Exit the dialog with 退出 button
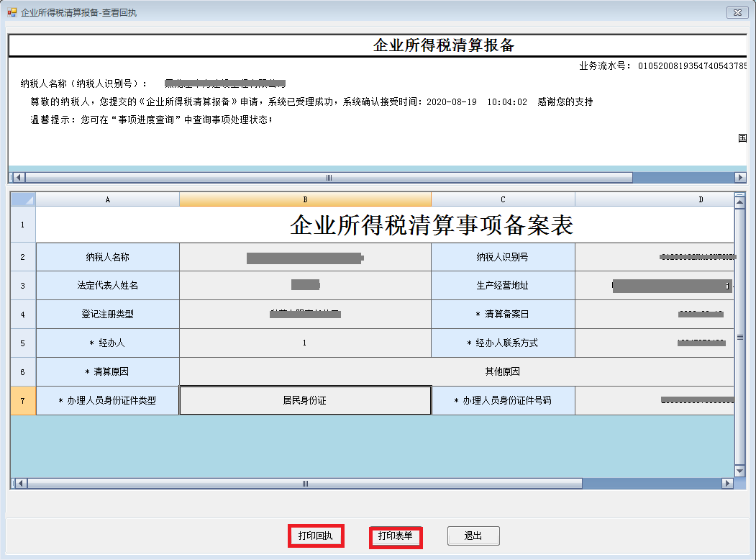Viewport: 756px width, 560px height. point(473,536)
